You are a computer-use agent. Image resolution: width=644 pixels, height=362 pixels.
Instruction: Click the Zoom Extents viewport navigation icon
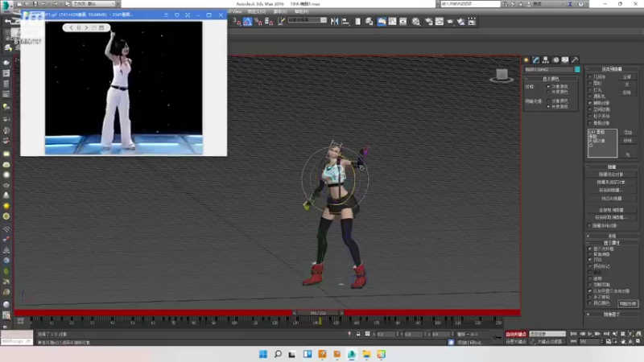[x=631, y=334]
